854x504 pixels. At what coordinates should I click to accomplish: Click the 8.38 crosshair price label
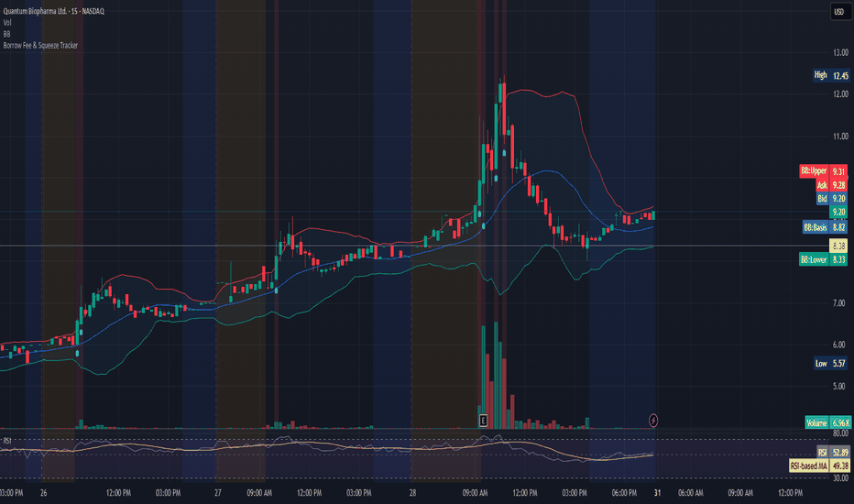coord(838,246)
